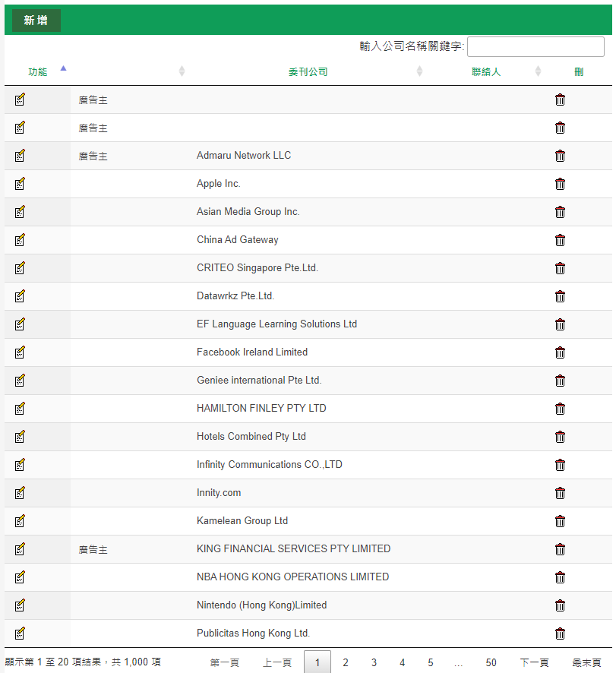Delete the Hotels Combined Pty Ltd entry

[x=560, y=437]
